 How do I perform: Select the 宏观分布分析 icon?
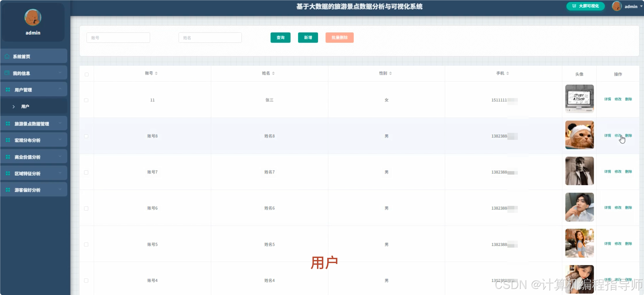click(7, 140)
